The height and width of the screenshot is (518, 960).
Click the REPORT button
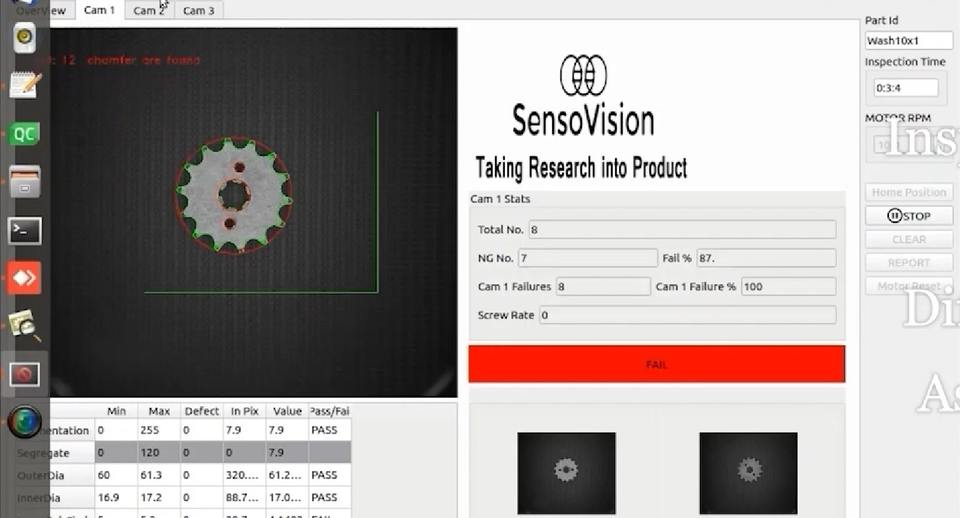click(909, 263)
